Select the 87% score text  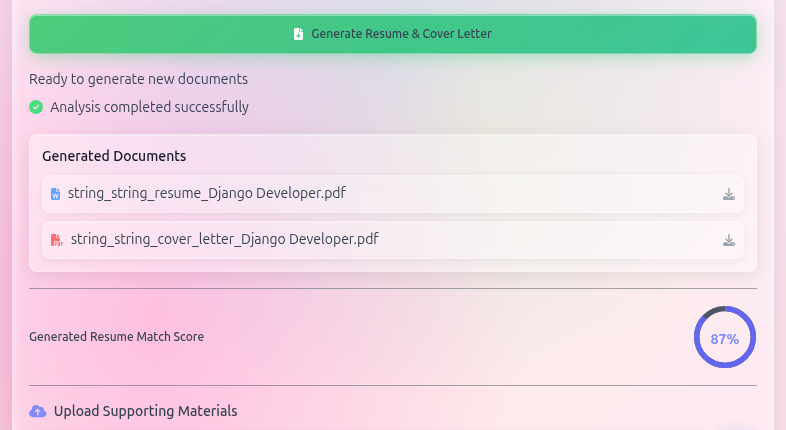tap(725, 339)
